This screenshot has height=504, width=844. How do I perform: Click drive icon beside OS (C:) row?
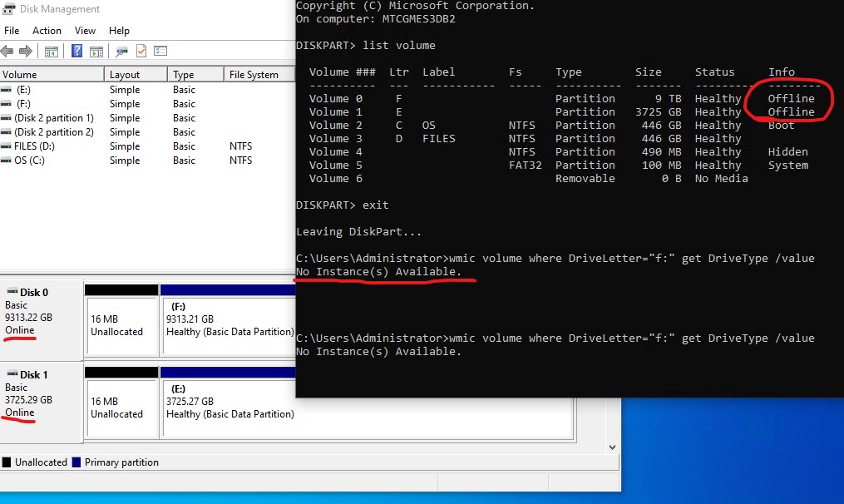pos(7,160)
